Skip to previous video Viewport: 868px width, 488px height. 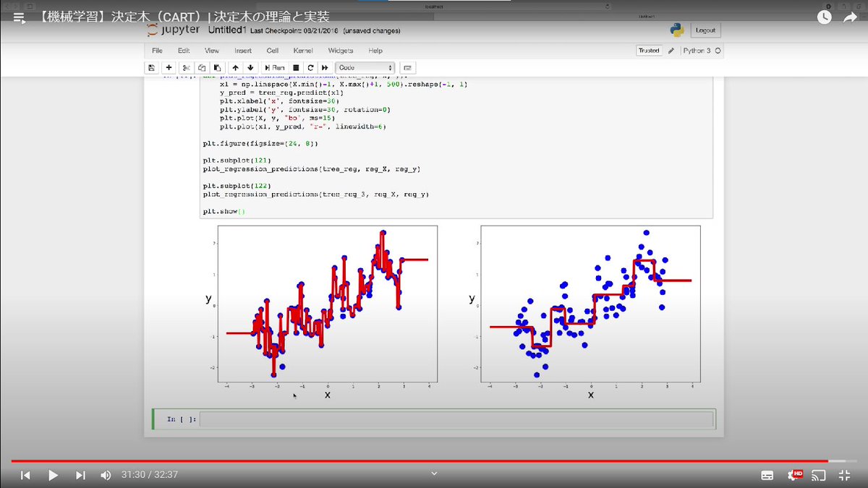[25, 475]
